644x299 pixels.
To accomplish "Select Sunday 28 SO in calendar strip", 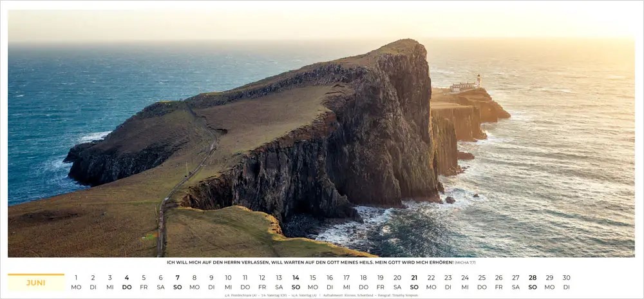I will point(533,282).
